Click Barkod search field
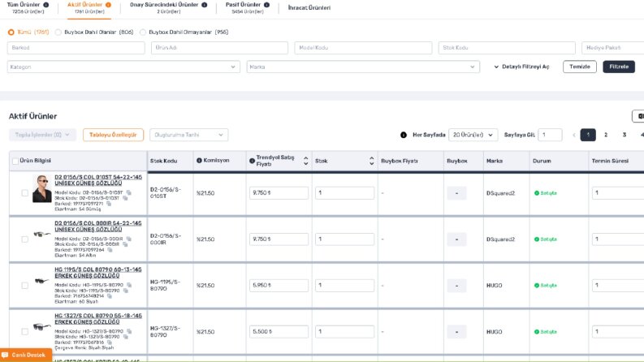This screenshot has height=362, width=644. click(x=76, y=48)
